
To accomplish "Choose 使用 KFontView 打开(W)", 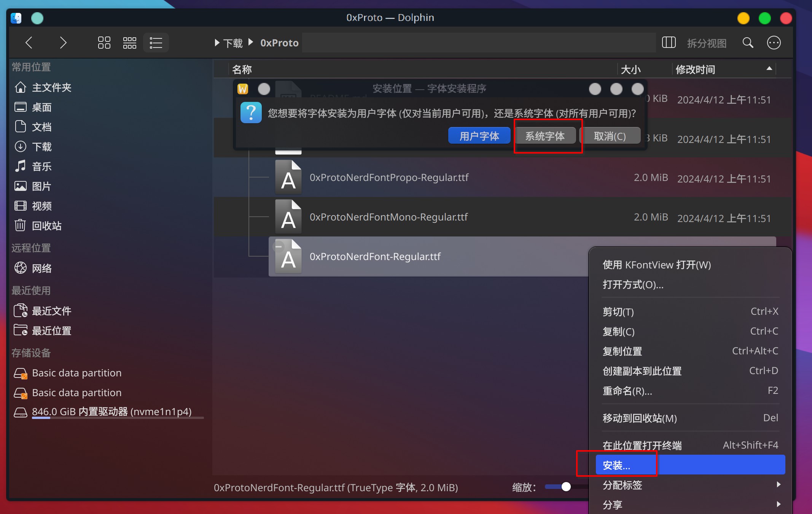I will [x=690, y=265].
